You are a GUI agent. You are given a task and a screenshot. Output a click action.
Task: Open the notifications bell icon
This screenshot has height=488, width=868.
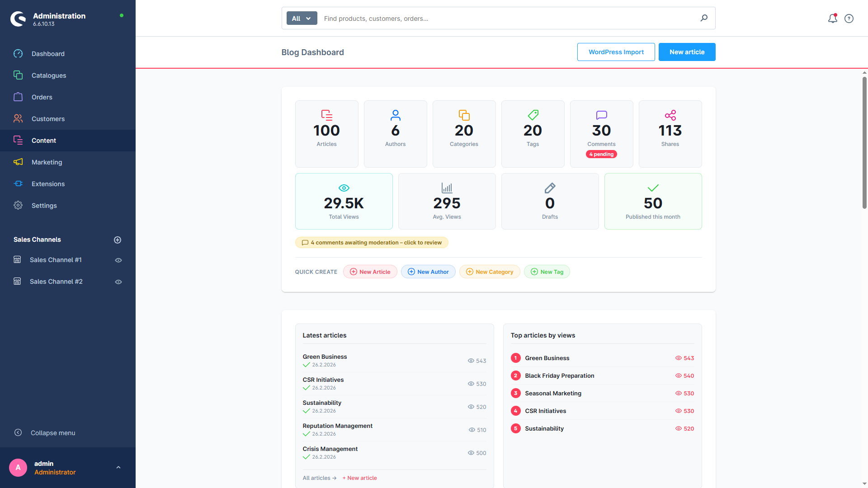point(832,19)
